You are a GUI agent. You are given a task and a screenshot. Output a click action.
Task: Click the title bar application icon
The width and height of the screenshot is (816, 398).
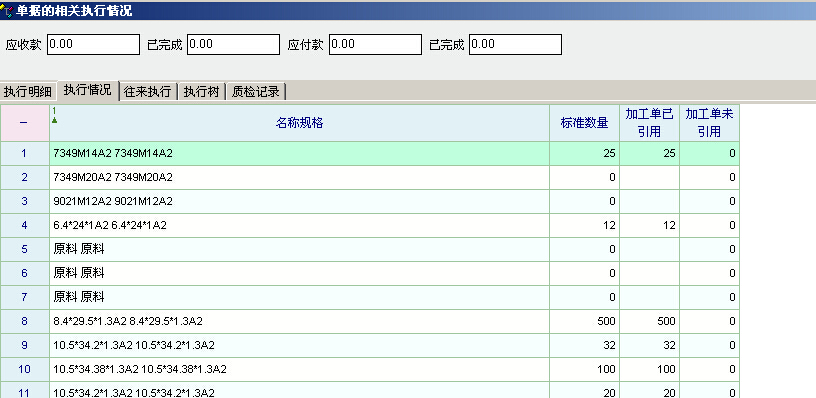7,11
